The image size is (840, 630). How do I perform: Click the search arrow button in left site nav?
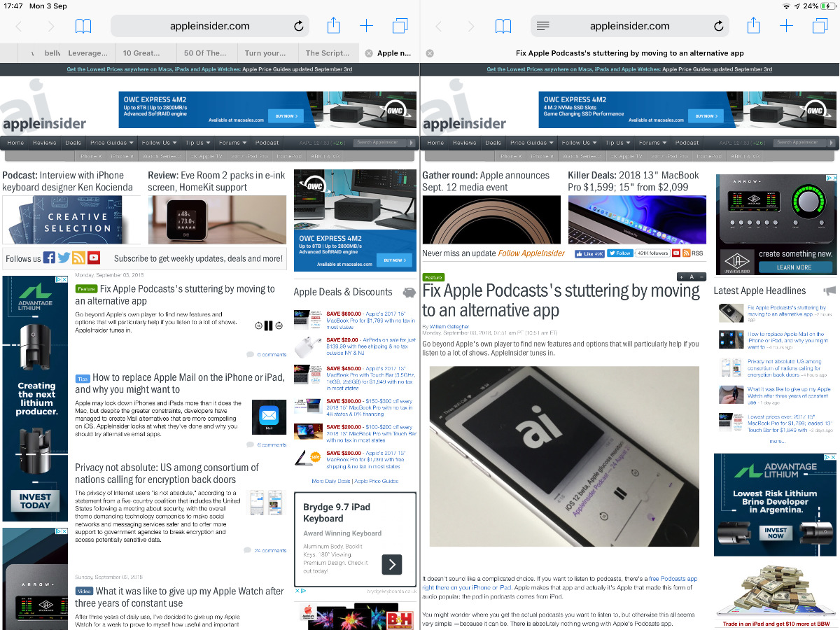(x=412, y=143)
